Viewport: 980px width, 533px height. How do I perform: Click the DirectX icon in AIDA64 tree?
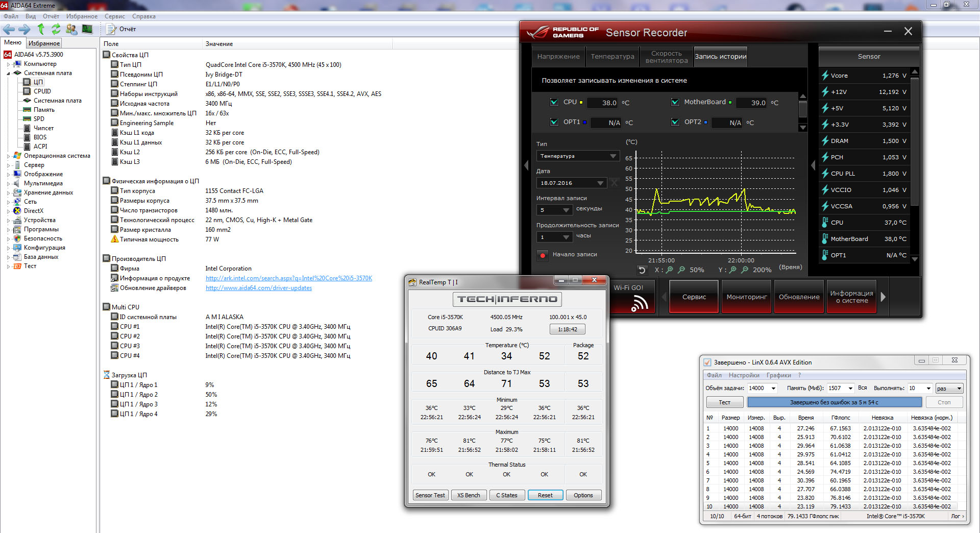point(17,211)
